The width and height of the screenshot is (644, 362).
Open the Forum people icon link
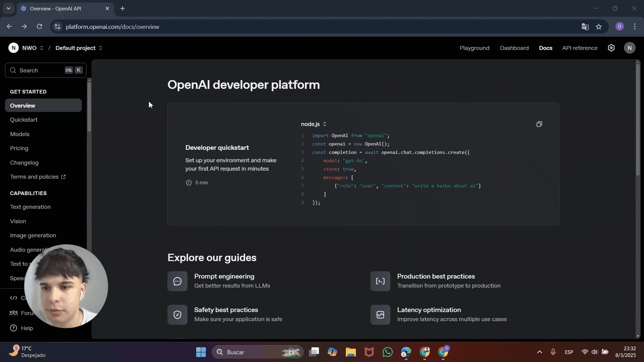pos(13,313)
